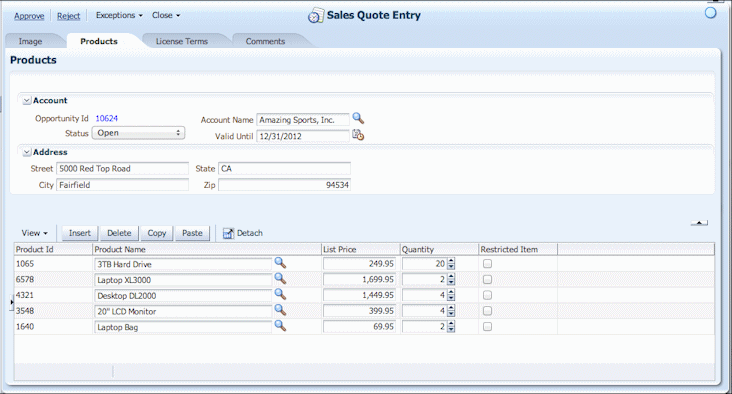Click the Product Name column header
The width and height of the screenshot is (732, 394).
point(207,249)
